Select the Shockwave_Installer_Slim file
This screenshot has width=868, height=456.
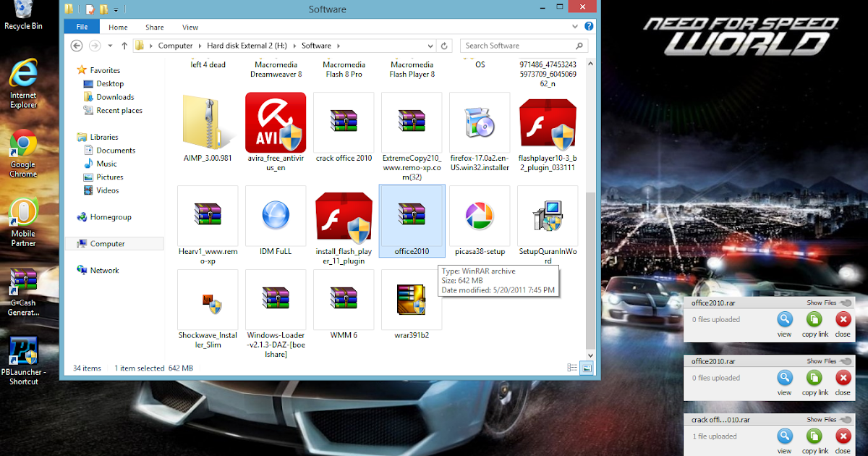click(208, 310)
